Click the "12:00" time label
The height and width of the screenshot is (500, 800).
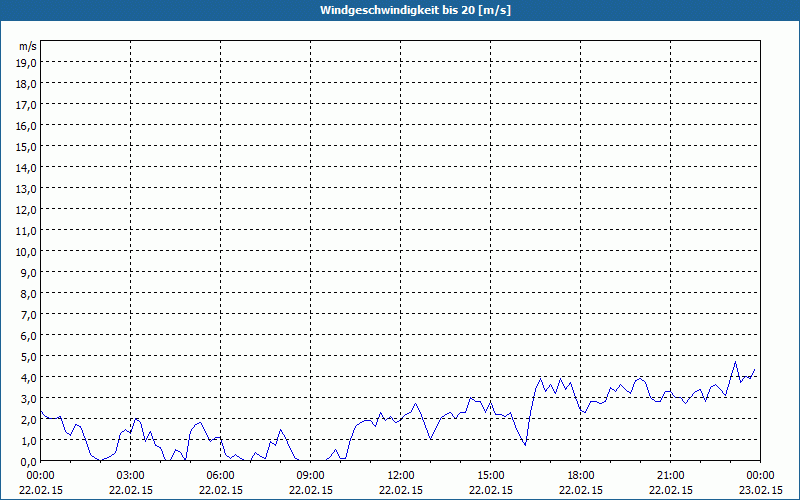coord(401,476)
